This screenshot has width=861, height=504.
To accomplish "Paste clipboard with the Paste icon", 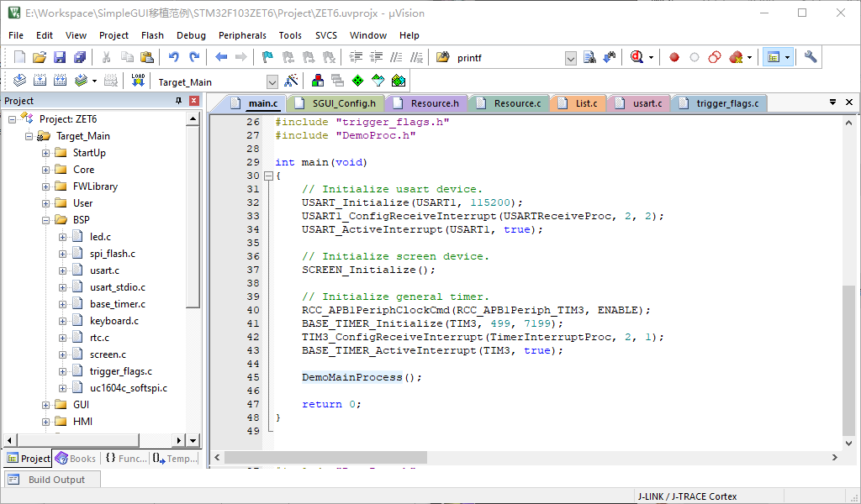I will pos(146,57).
